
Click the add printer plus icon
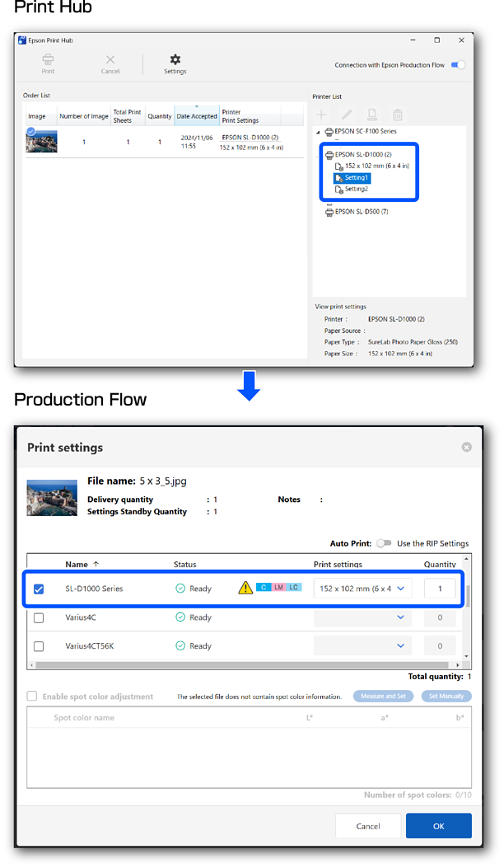(x=322, y=115)
